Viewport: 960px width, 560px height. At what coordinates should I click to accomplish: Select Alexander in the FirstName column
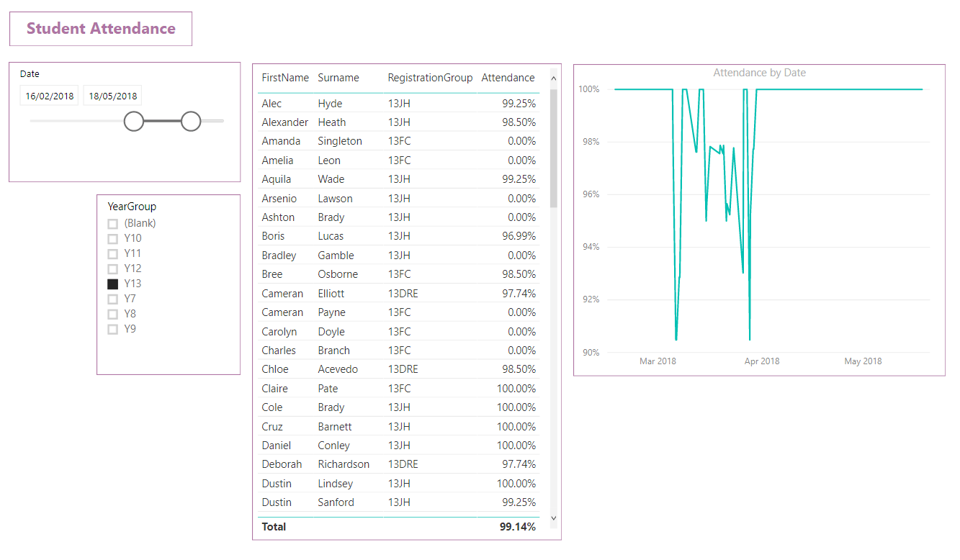284,122
